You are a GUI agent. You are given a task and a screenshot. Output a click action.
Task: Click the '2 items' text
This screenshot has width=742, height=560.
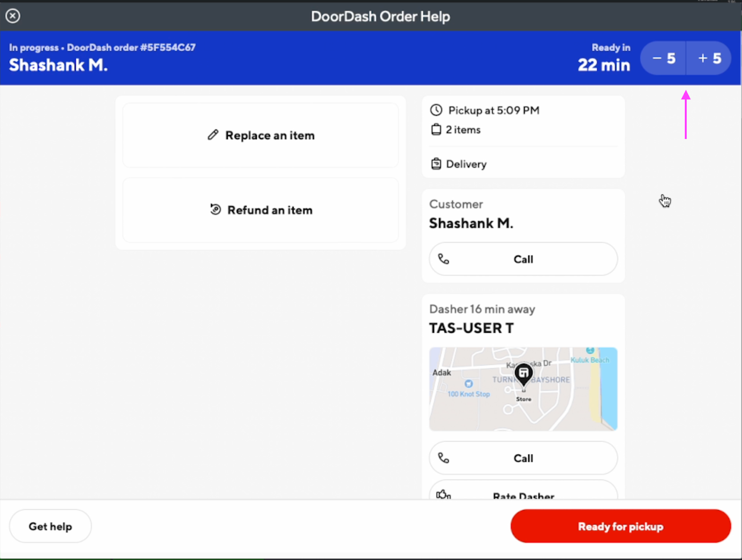coord(463,130)
